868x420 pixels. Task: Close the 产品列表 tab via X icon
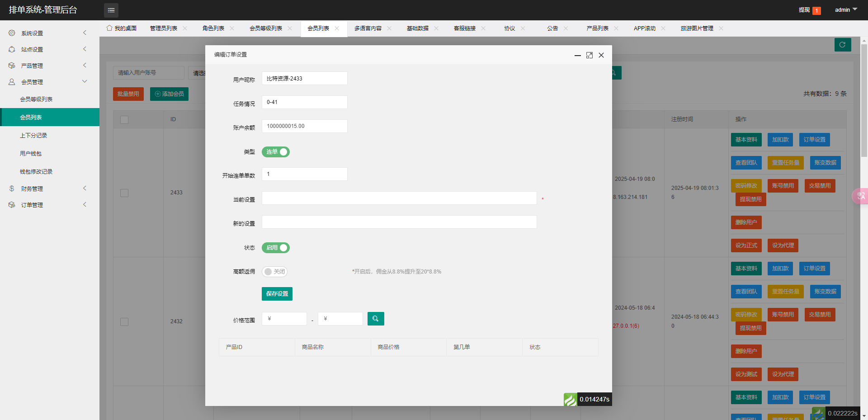[x=616, y=28]
